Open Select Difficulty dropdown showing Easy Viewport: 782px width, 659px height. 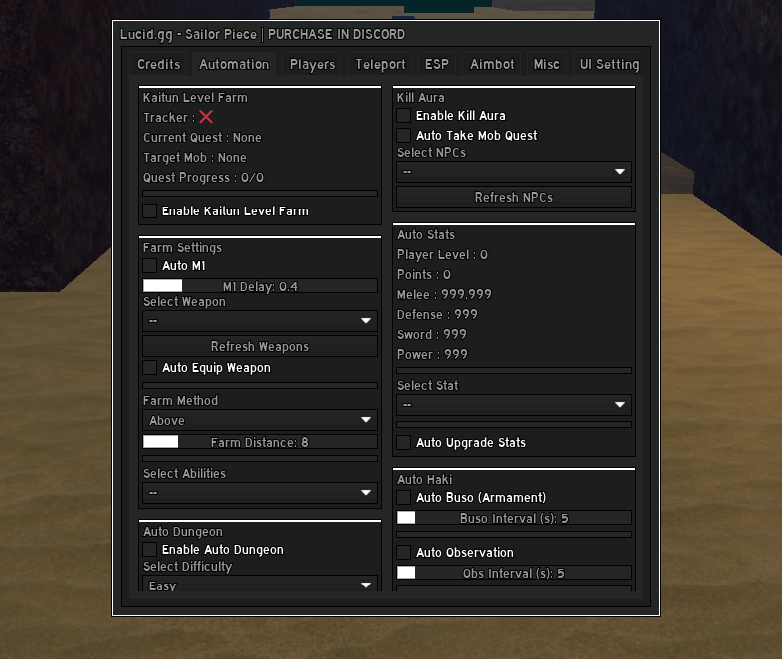(260, 584)
